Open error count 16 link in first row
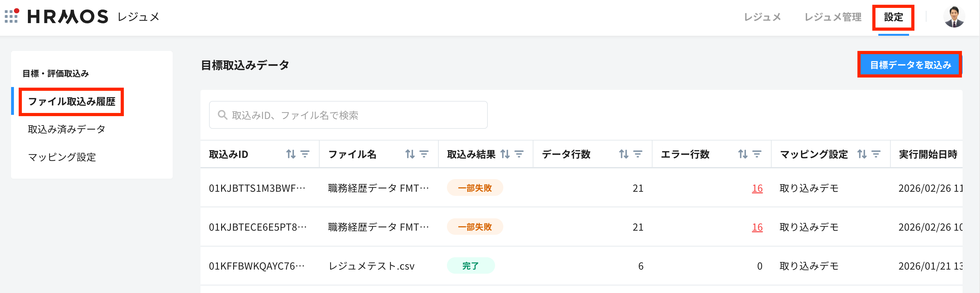Image resolution: width=980 pixels, height=293 pixels. [757, 188]
